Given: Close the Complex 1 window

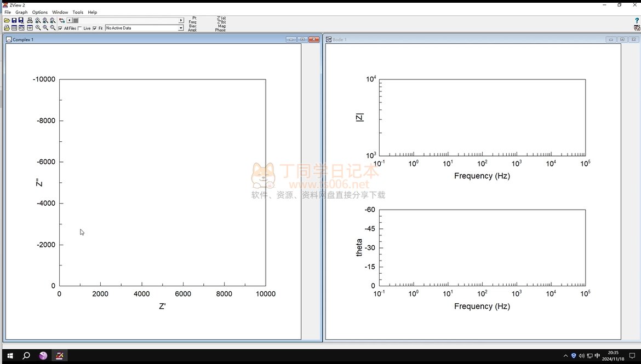Looking at the screenshot, I should click(x=314, y=39).
